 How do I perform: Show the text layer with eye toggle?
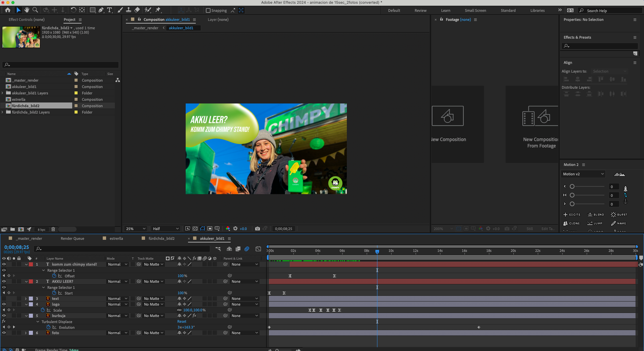click(4, 299)
